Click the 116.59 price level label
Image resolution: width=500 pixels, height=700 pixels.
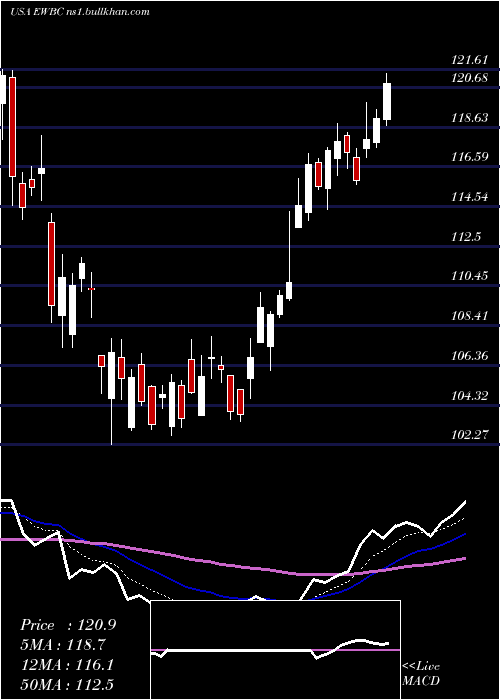tap(470, 157)
